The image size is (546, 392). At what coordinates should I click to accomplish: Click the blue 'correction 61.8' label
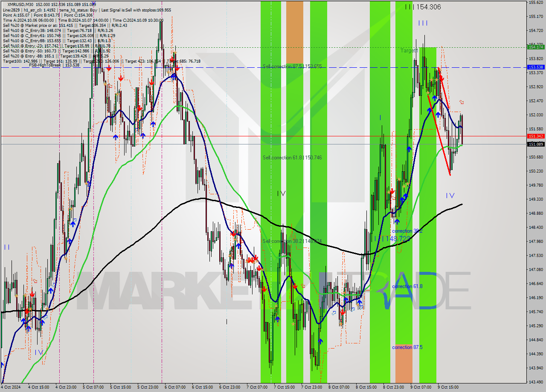coord(407,286)
